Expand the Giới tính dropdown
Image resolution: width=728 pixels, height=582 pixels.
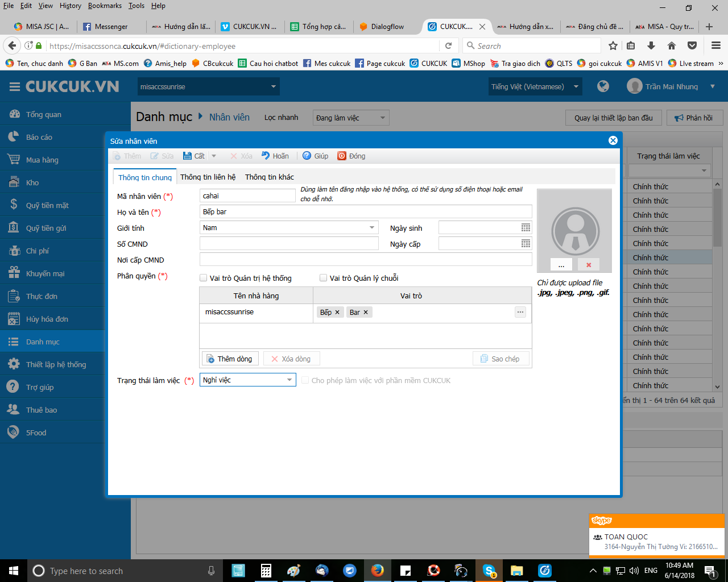coord(372,228)
